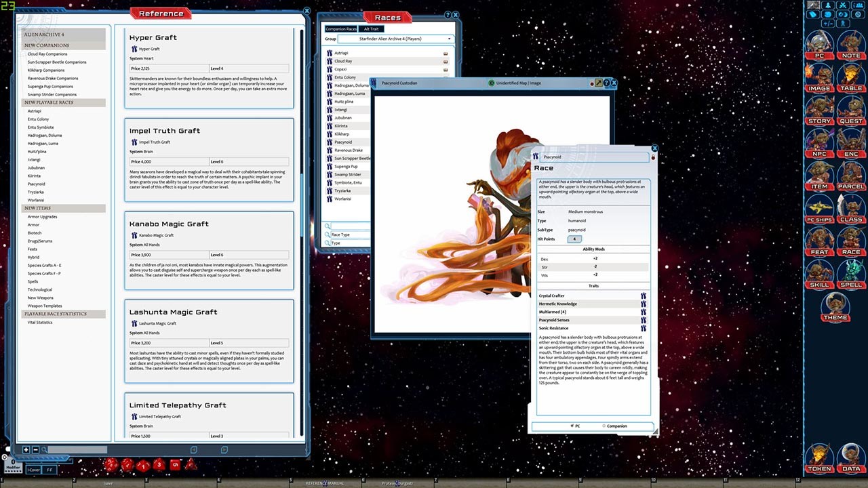Toggle the I-Cover modifier button
This screenshot has height=488, width=868.
click(33, 469)
